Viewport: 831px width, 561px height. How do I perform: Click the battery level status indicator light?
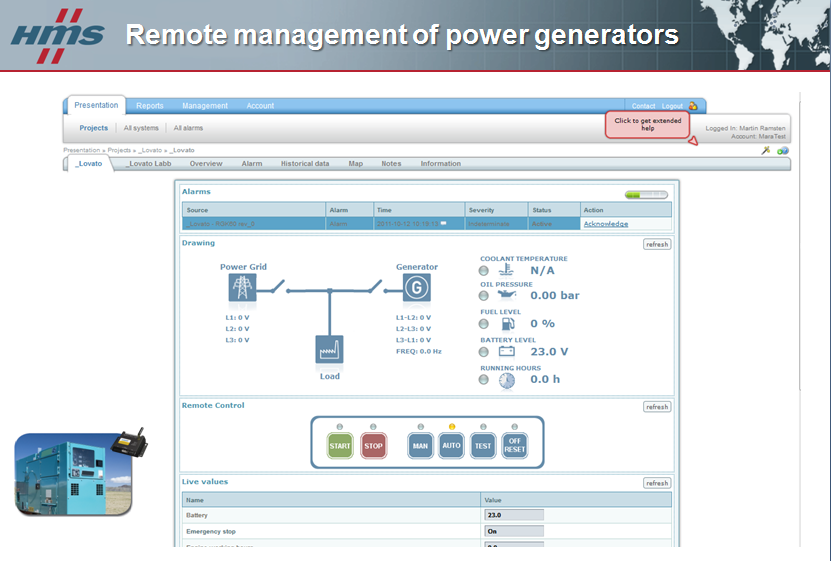[483, 352]
